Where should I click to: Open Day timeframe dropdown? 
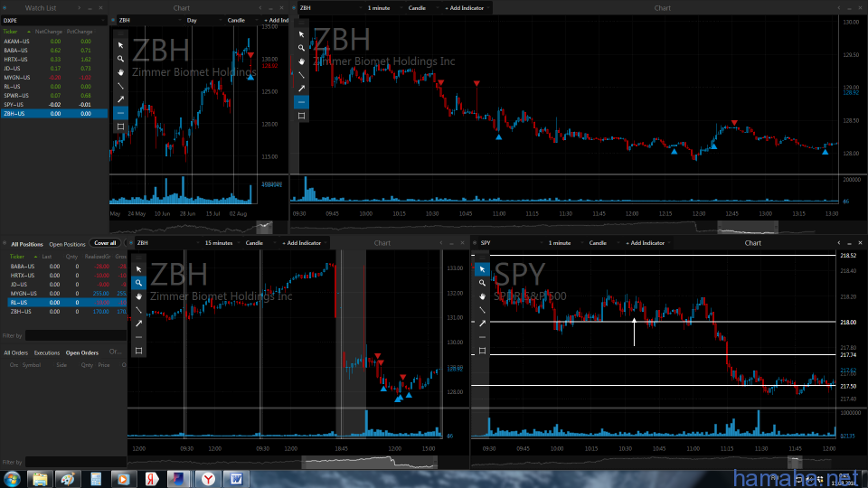(205, 21)
